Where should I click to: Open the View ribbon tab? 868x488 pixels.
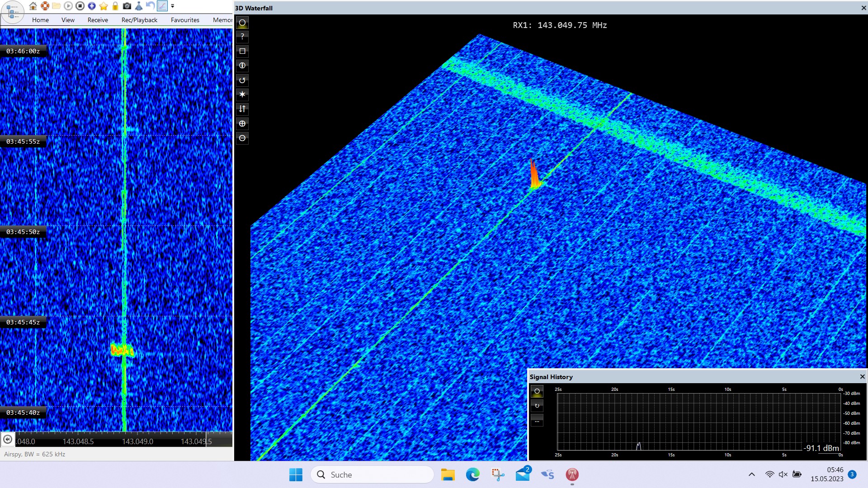pos(68,20)
